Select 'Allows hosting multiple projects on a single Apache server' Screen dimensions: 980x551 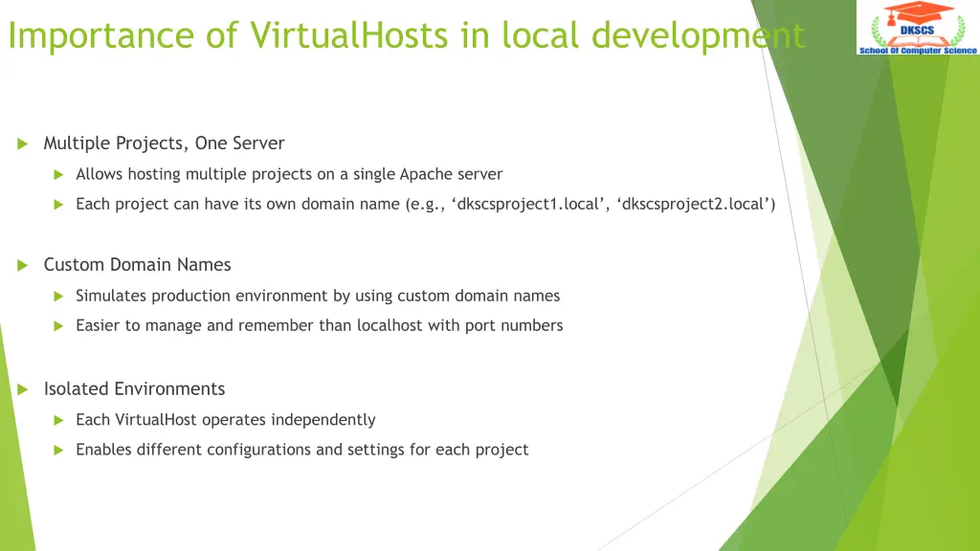pyautogui.click(x=289, y=174)
